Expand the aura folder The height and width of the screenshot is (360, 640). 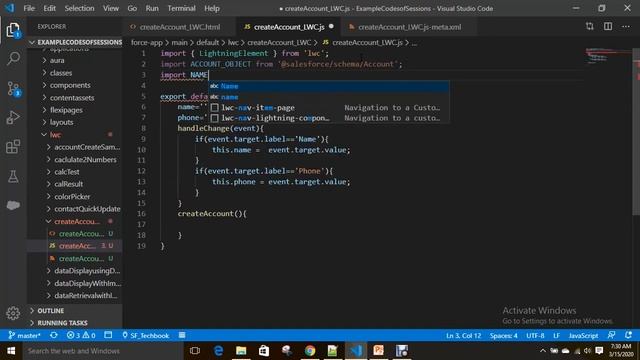[x=57, y=60]
